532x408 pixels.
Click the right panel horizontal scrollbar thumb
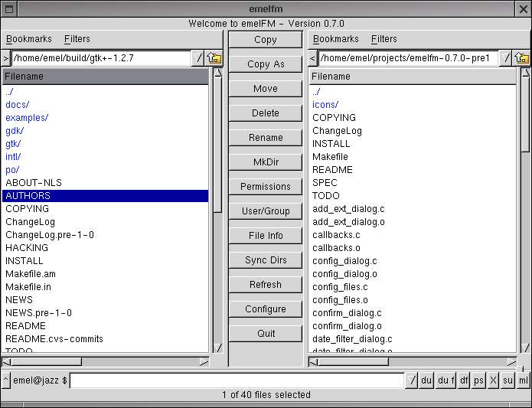pos(353,362)
